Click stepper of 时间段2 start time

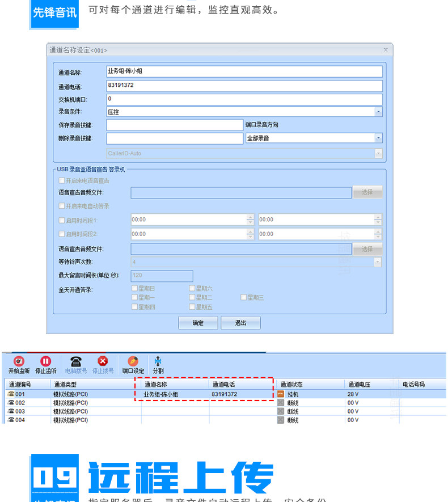(x=250, y=234)
